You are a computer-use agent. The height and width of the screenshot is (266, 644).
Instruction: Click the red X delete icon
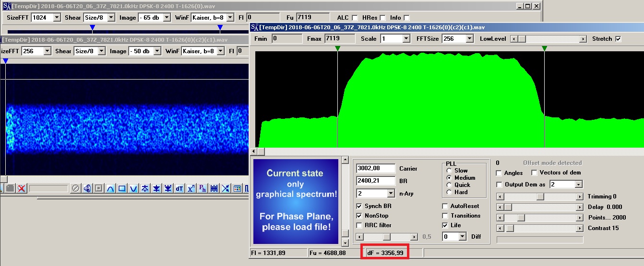pyautogui.click(x=22, y=188)
